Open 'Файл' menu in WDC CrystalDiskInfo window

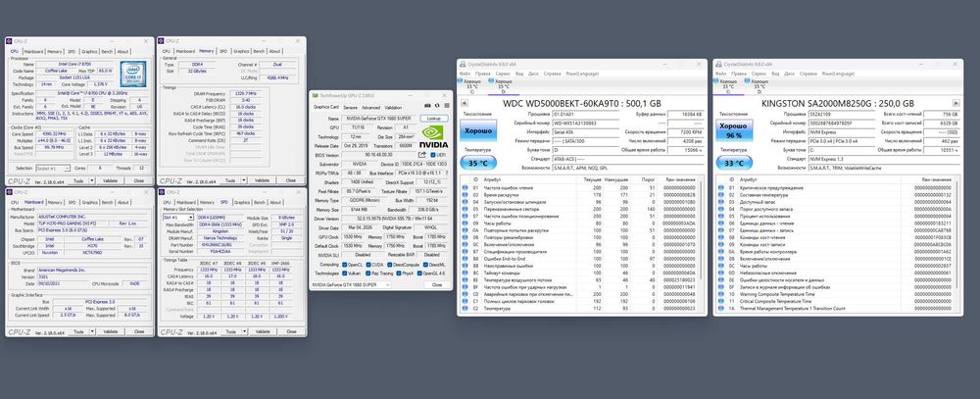pyautogui.click(x=465, y=74)
